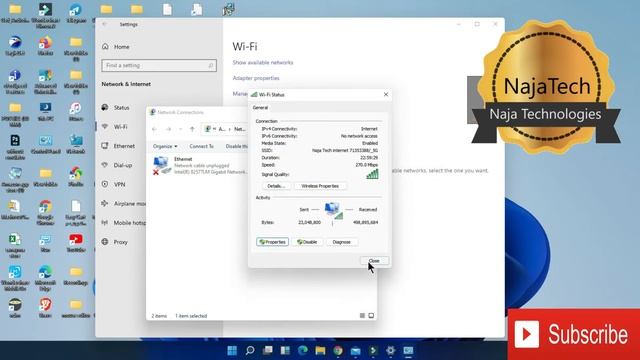The height and width of the screenshot is (360, 640).
Task: Open Search on the taskbar
Action: pos(250,350)
